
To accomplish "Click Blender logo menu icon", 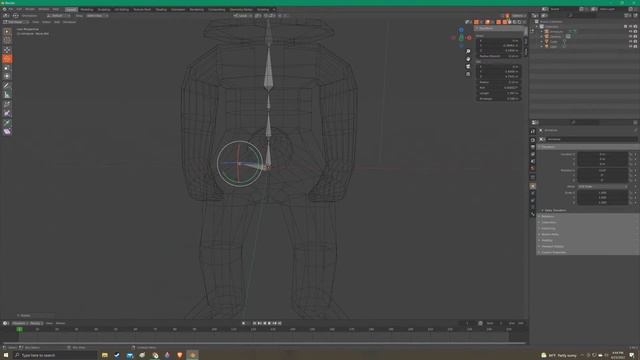I will [4, 9].
